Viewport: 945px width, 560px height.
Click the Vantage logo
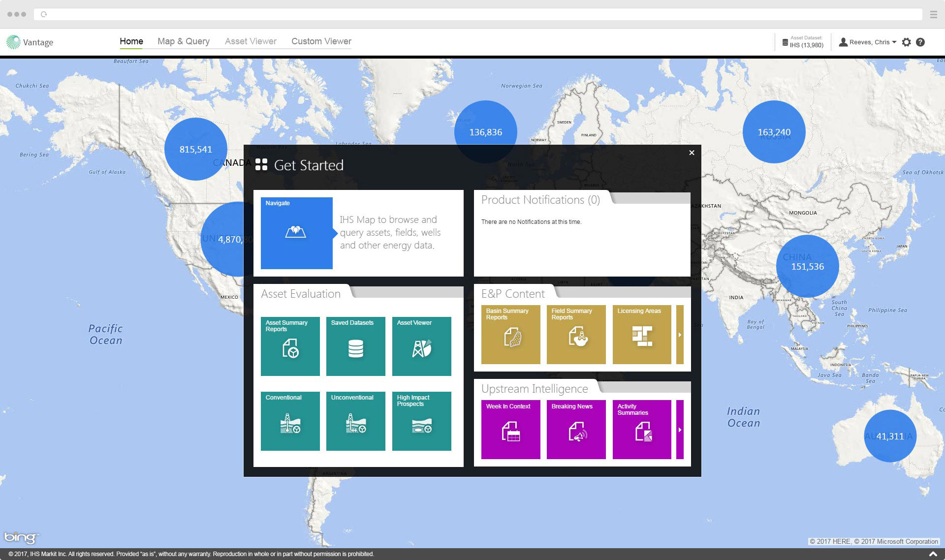pyautogui.click(x=30, y=42)
